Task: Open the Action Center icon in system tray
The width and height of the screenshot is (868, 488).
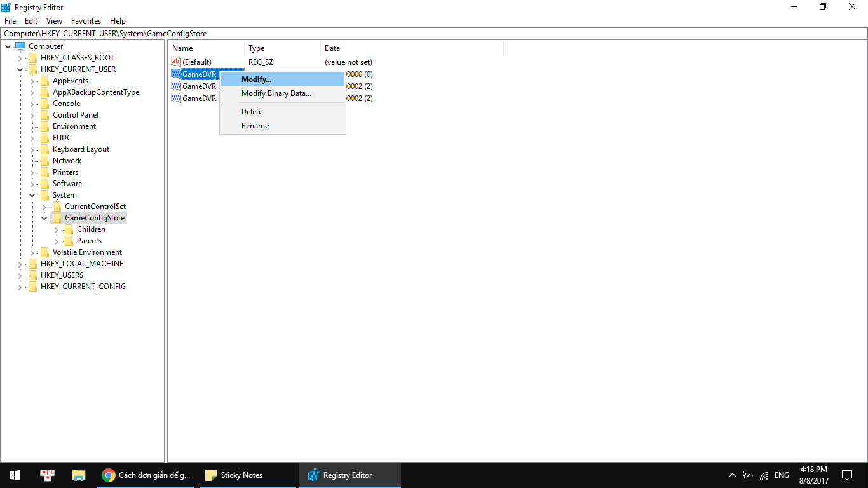Action: point(846,475)
